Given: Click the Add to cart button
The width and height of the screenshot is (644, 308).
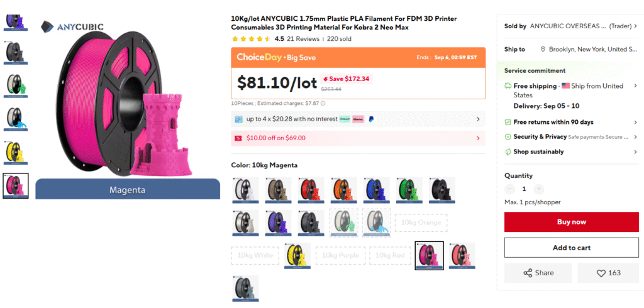Looking at the screenshot, I should (571, 248).
